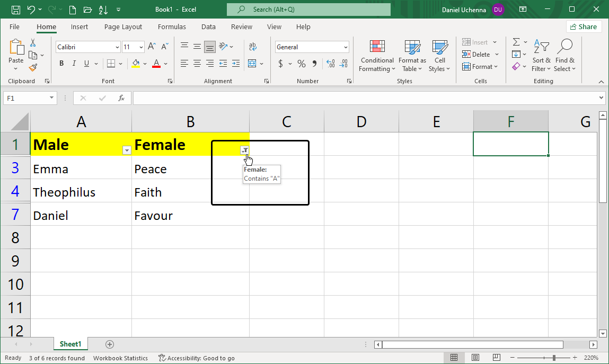The image size is (609, 364).
Task: Switch to Page Layout view in status bar
Action: pyautogui.click(x=475, y=358)
